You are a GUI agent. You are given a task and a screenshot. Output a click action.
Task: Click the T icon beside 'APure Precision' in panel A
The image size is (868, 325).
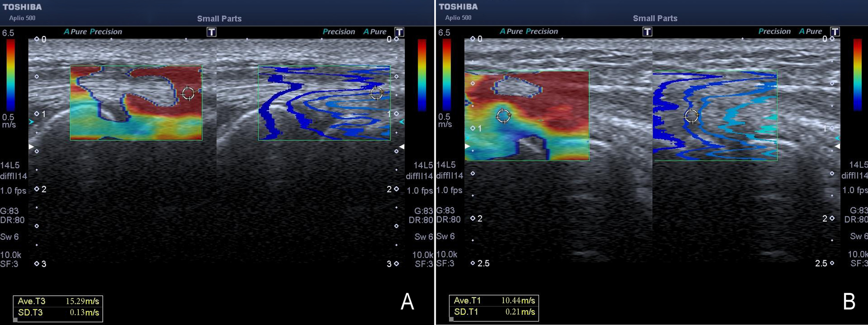pos(212,32)
